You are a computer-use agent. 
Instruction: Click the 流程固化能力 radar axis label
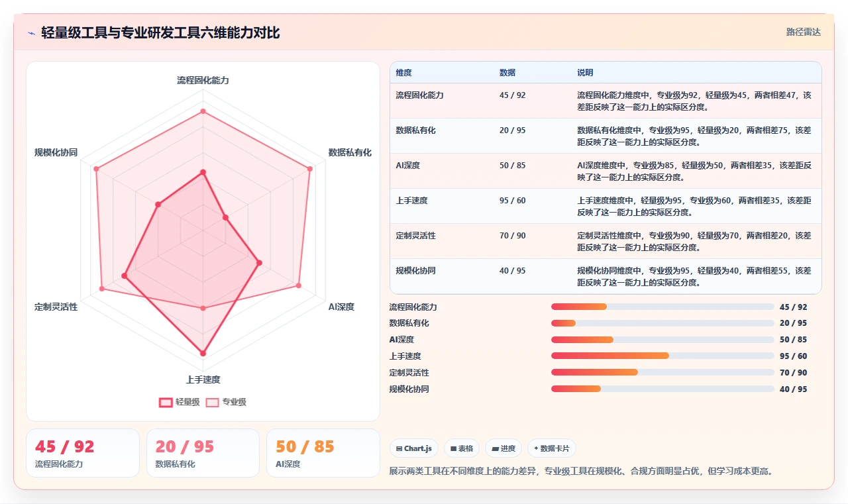[x=203, y=80]
